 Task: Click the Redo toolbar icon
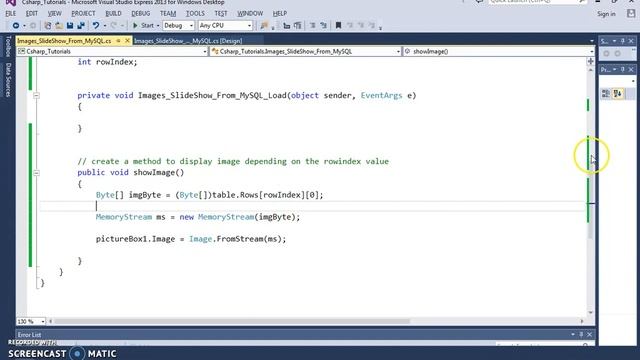point(114,26)
